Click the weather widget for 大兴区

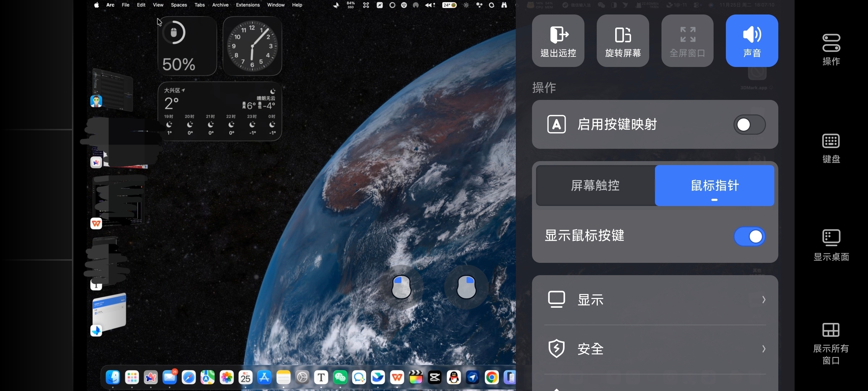tap(220, 111)
